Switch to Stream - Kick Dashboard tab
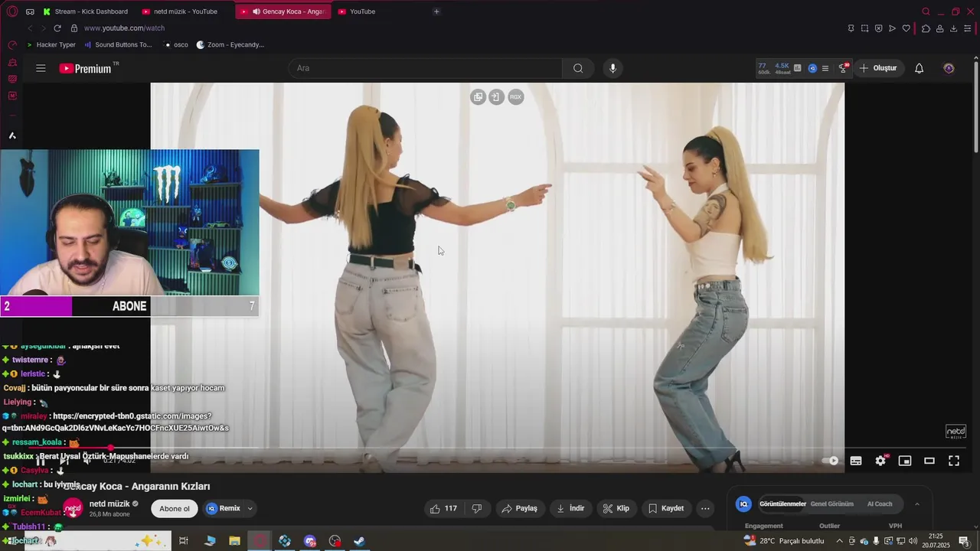 click(87, 11)
